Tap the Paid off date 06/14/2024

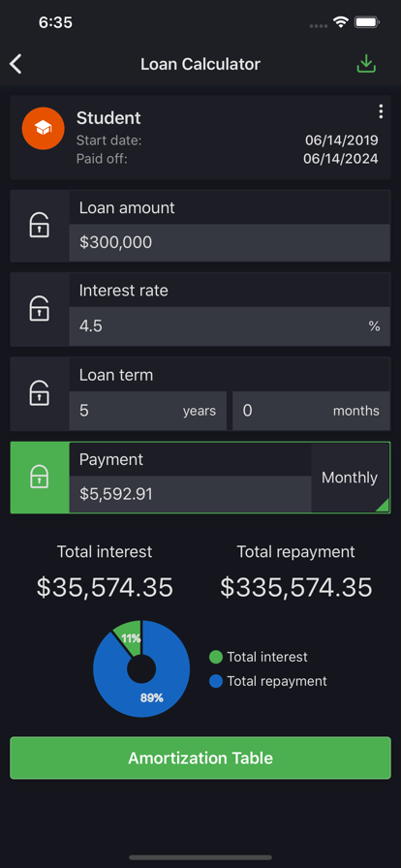341,159
